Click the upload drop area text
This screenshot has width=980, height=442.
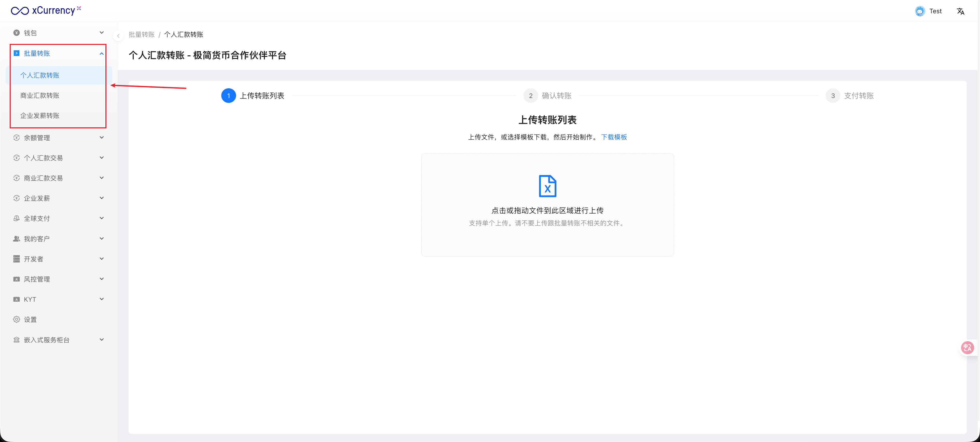(547, 210)
